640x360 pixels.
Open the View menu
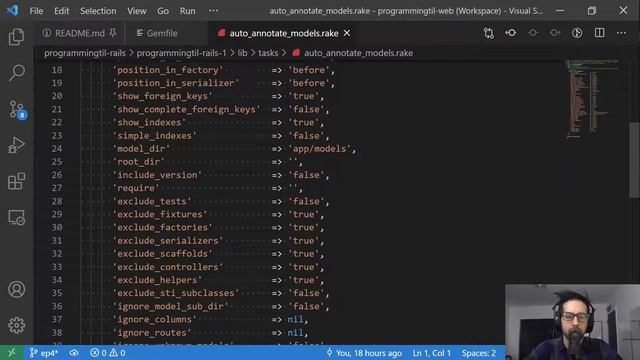(136, 11)
